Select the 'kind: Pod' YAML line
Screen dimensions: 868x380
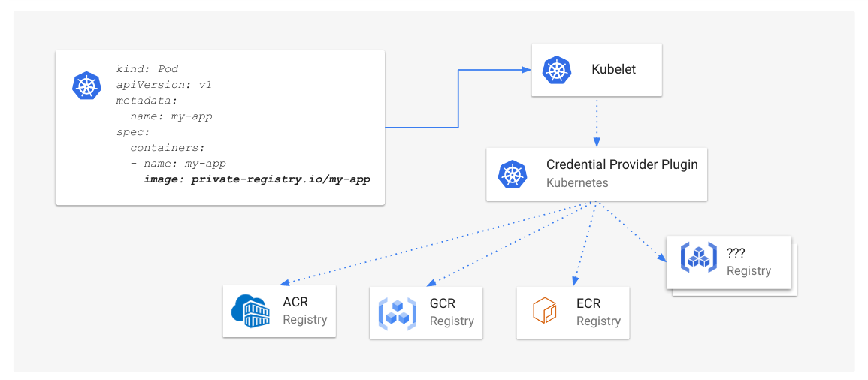(147, 69)
